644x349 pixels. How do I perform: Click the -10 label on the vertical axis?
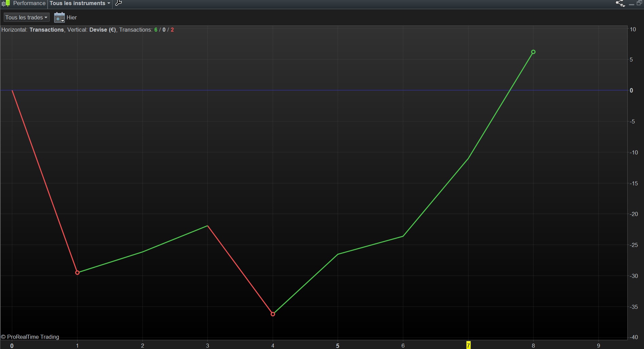coord(633,152)
